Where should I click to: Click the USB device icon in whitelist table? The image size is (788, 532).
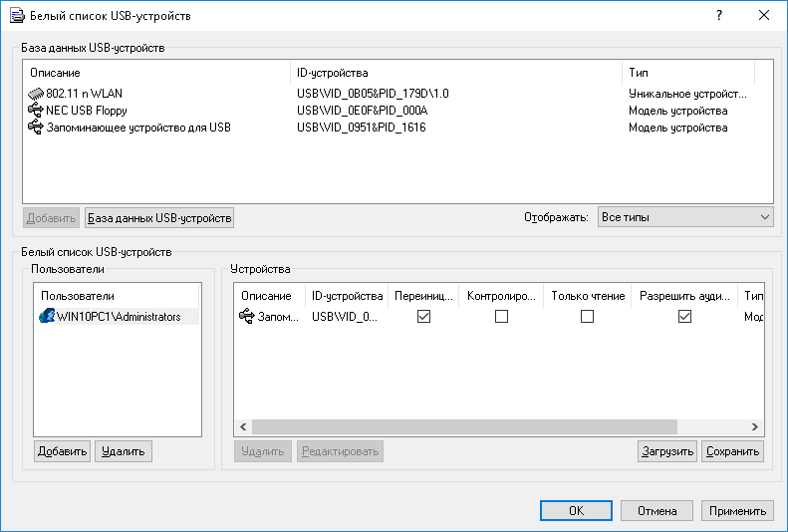point(247,317)
